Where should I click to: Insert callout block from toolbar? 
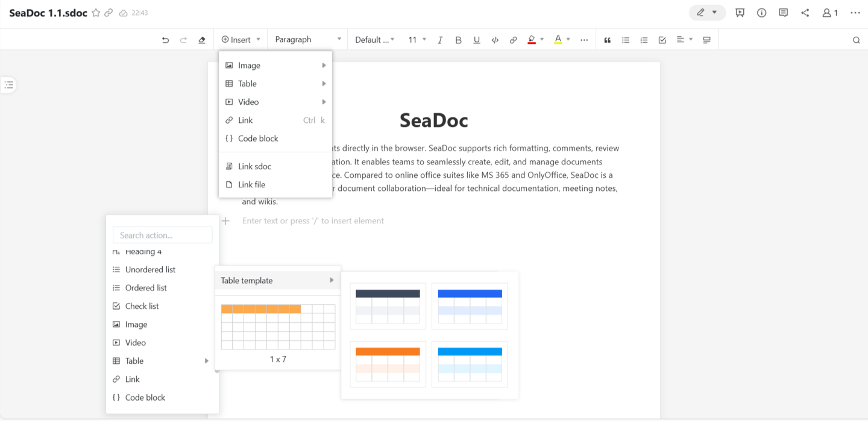[707, 40]
